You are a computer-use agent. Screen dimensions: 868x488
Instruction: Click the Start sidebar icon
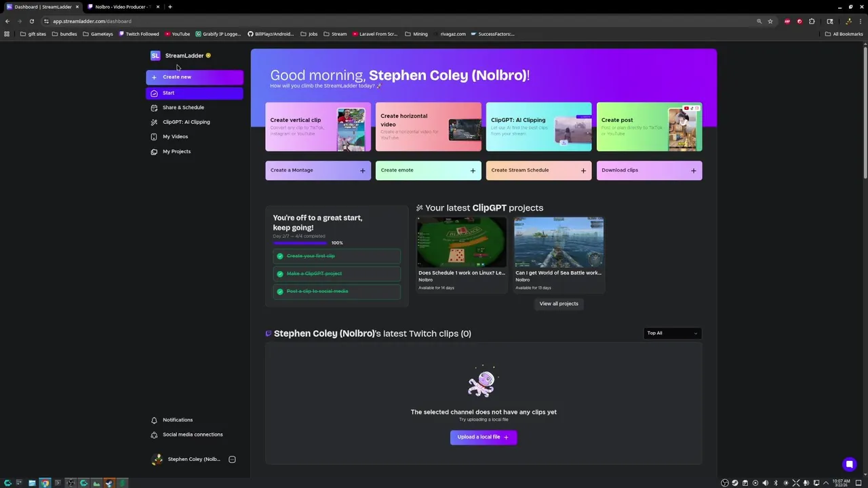(x=154, y=93)
